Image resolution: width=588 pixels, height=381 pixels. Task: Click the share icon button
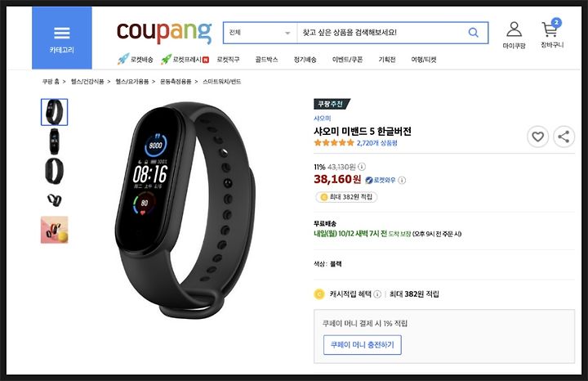pos(563,137)
